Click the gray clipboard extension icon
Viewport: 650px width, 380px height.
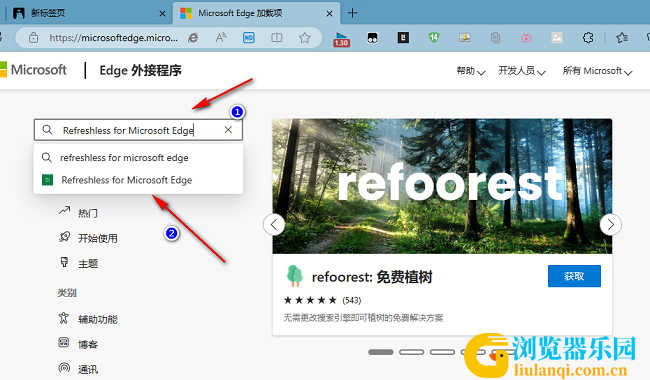[x=495, y=38]
